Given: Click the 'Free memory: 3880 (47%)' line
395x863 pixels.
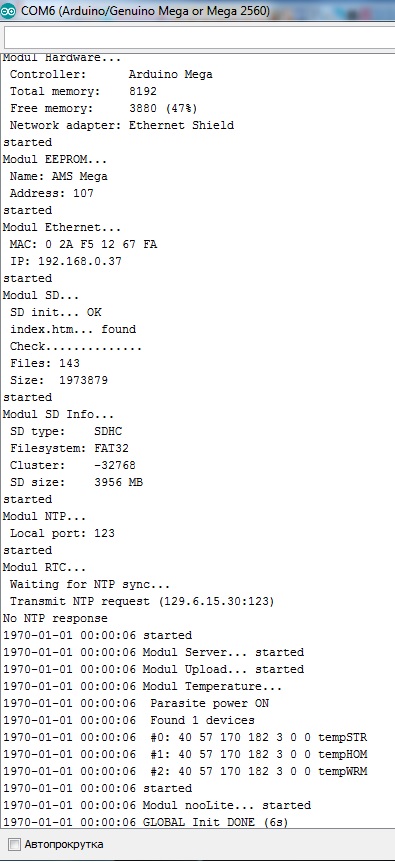Looking at the screenshot, I should (103, 108).
